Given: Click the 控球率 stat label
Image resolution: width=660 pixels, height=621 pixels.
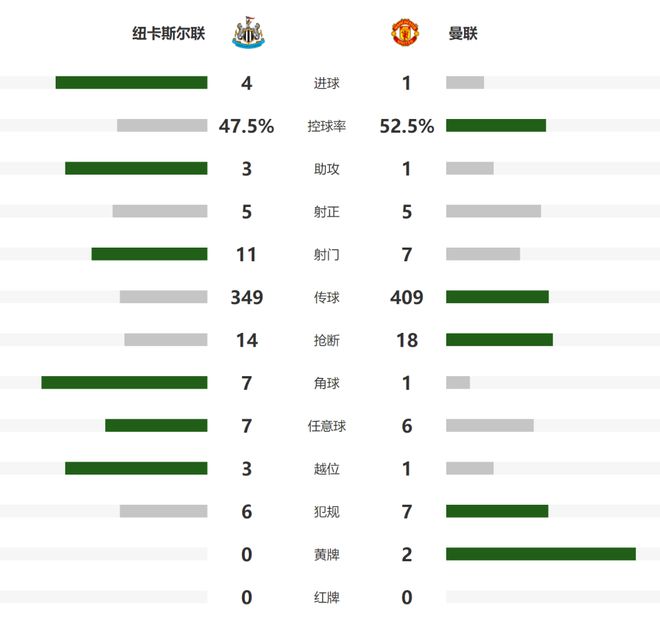Looking at the screenshot, I should tap(326, 126).
